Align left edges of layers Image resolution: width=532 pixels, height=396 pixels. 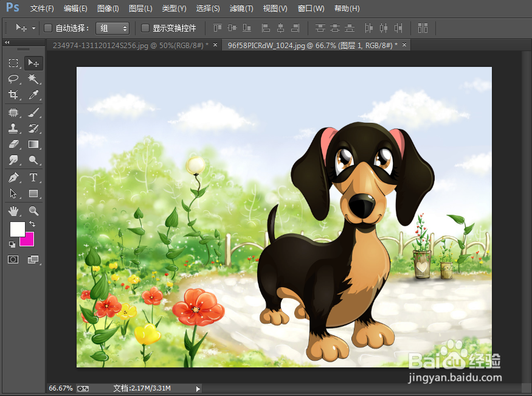click(x=266, y=28)
